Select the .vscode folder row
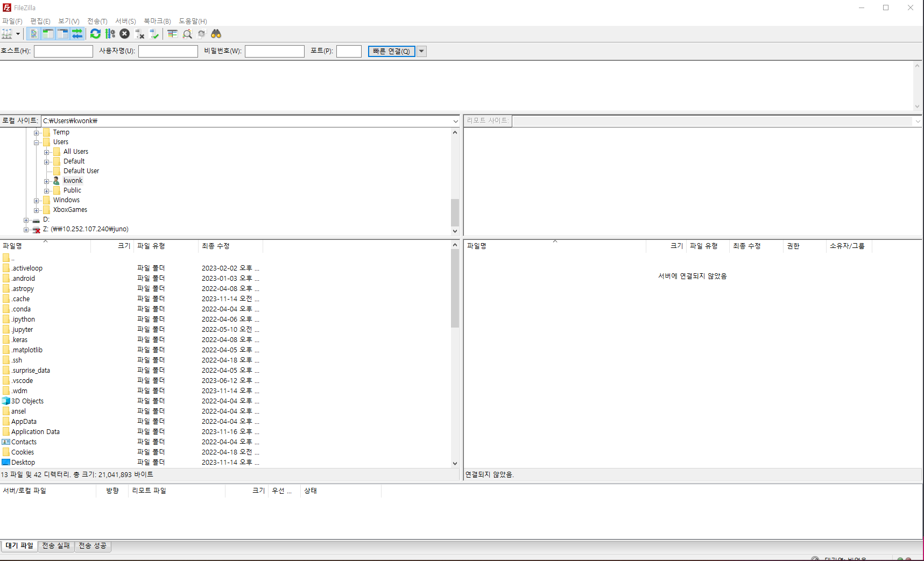Image resolution: width=924 pixels, height=561 pixels. coord(131,381)
